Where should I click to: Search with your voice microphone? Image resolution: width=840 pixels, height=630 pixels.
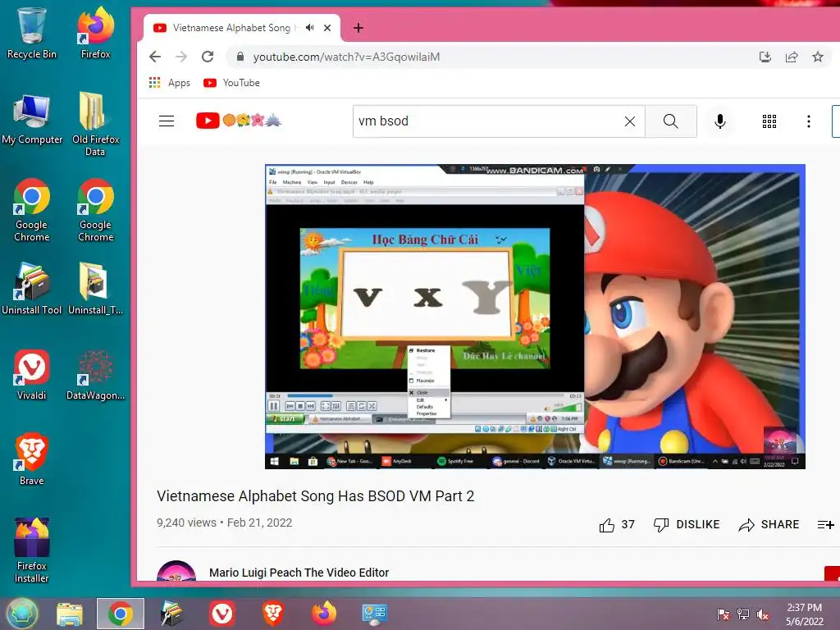pyautogui.click(x=720, y=121)
